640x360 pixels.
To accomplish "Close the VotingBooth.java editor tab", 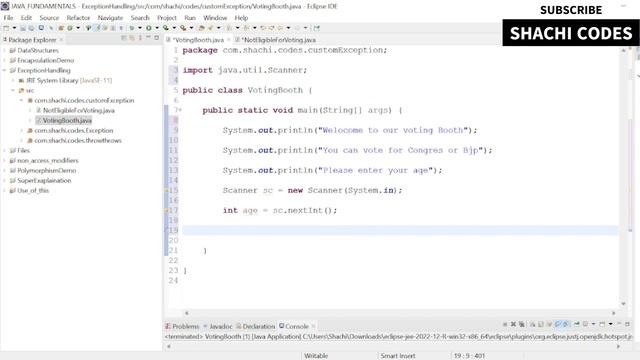I will [229, 40].
